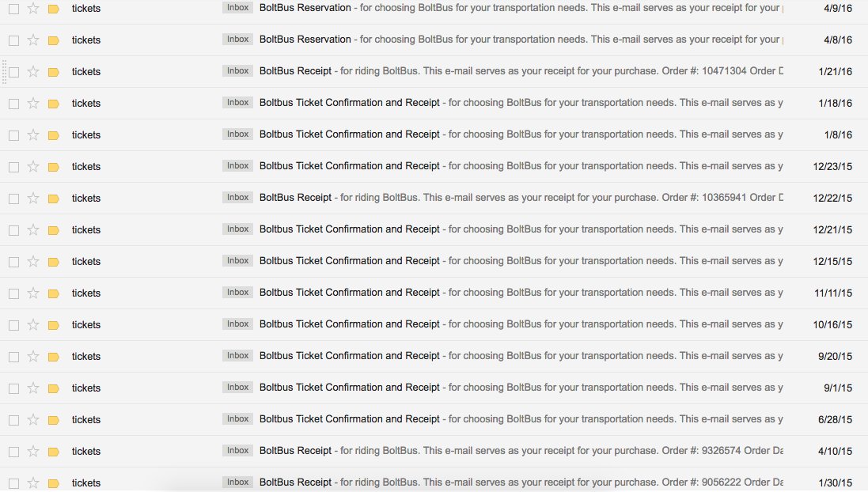The image size is (868, 492).
Task: Toggle importance marker on the 12/23/15 email
Action: pos(54,167)
